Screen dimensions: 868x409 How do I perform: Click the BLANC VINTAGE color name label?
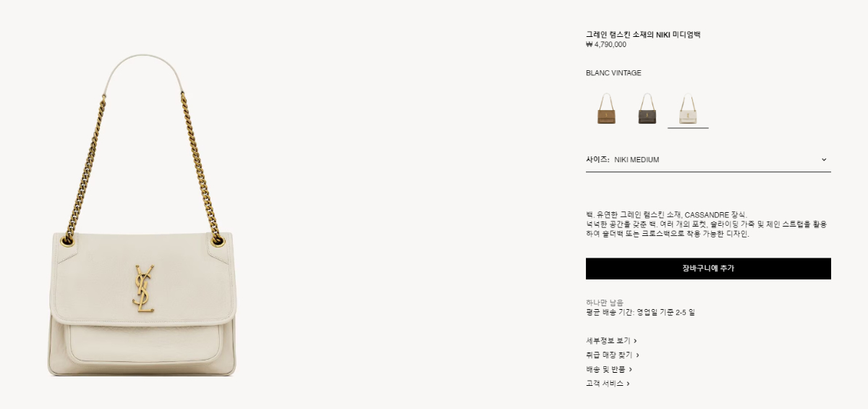613,73
